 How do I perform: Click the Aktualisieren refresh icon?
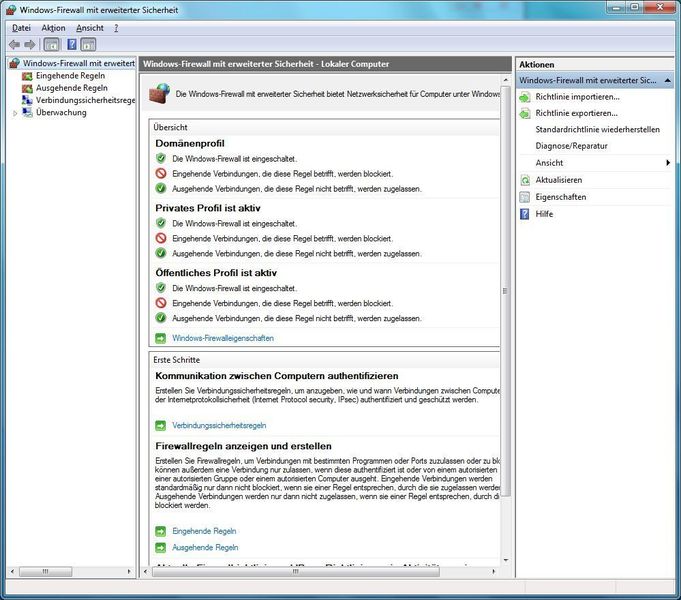(x=525, y=180)
